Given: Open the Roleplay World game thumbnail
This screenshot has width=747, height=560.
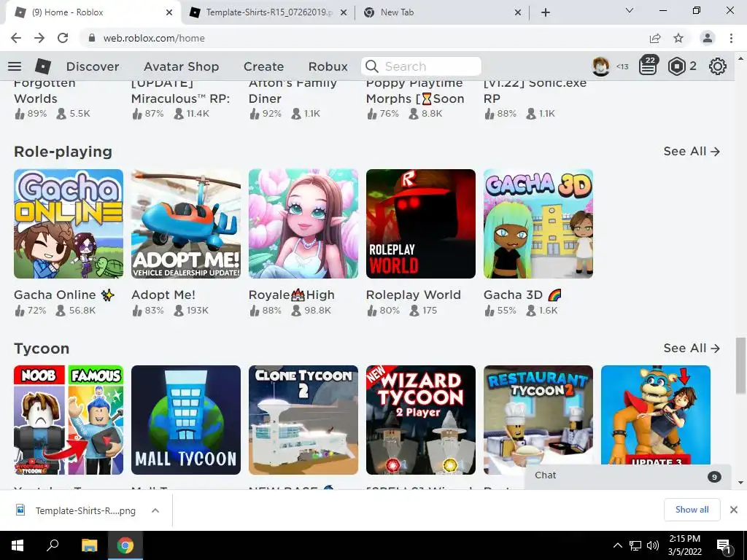Looking at the screenshot, I should click(x=421, y=224).
